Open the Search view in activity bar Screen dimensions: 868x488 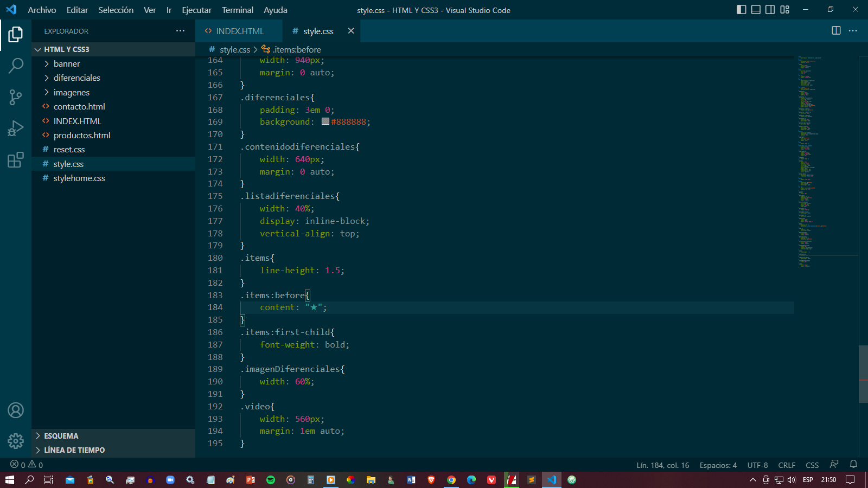(x=16, y=66)
